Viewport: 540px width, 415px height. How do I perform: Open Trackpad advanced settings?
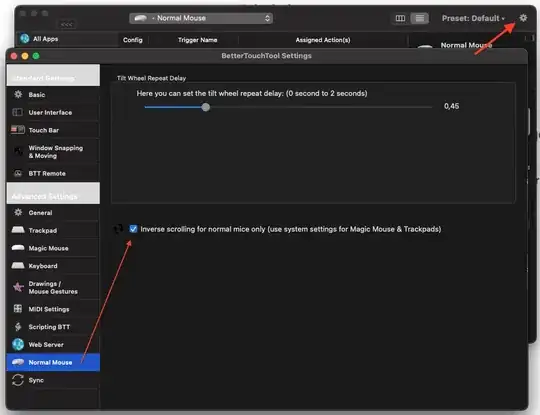[53, 230]
